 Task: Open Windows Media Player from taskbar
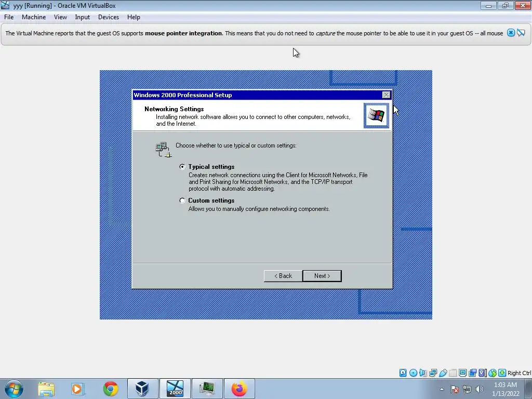click(x=77, y=389)
